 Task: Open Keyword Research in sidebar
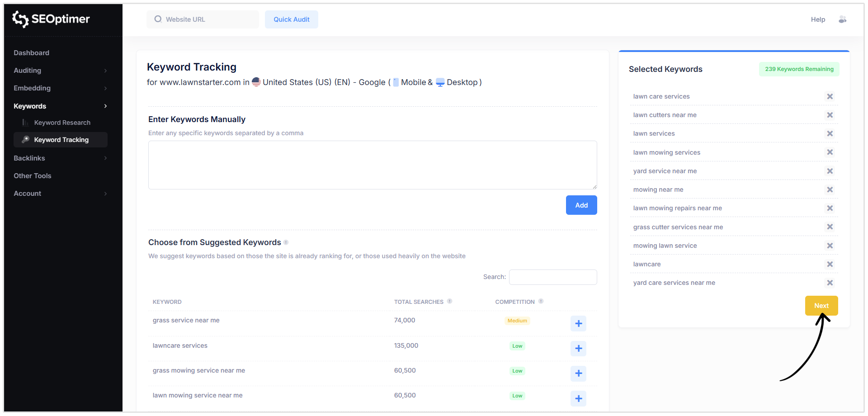(62, 123)
